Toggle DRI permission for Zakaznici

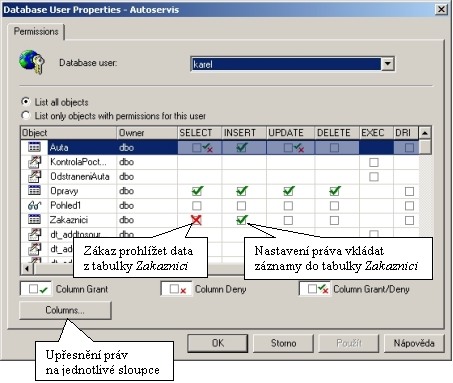point(409,220)
